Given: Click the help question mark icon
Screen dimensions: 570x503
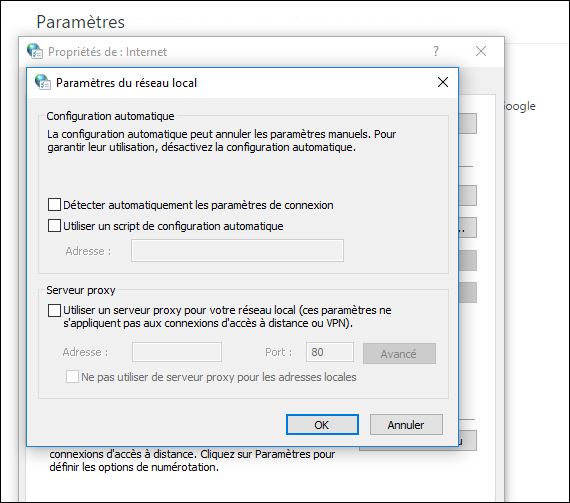Looking at the screenshot, I should point(435,51).
